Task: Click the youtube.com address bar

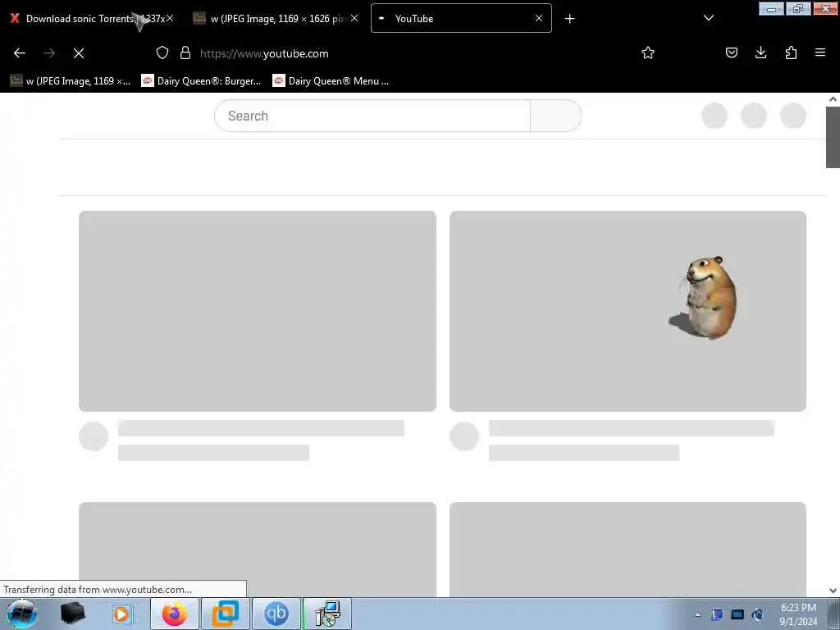Action: (x=407, y=53)
